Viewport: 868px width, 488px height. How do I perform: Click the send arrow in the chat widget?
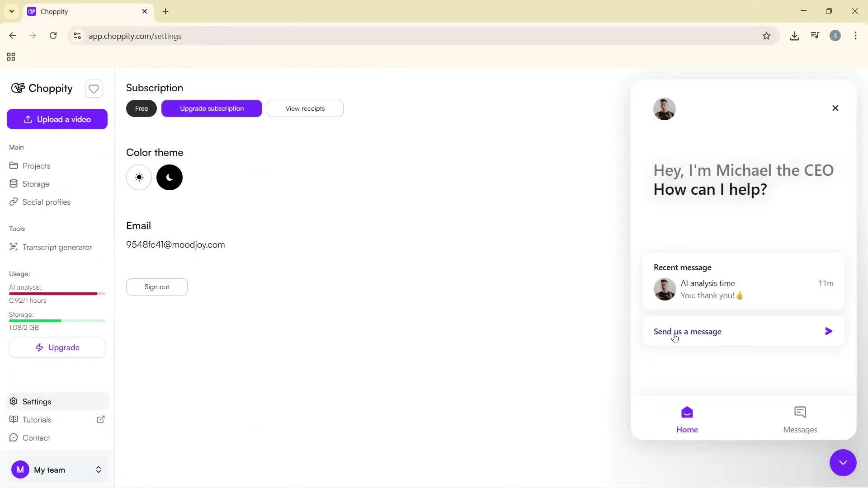(x=828, y=331)
